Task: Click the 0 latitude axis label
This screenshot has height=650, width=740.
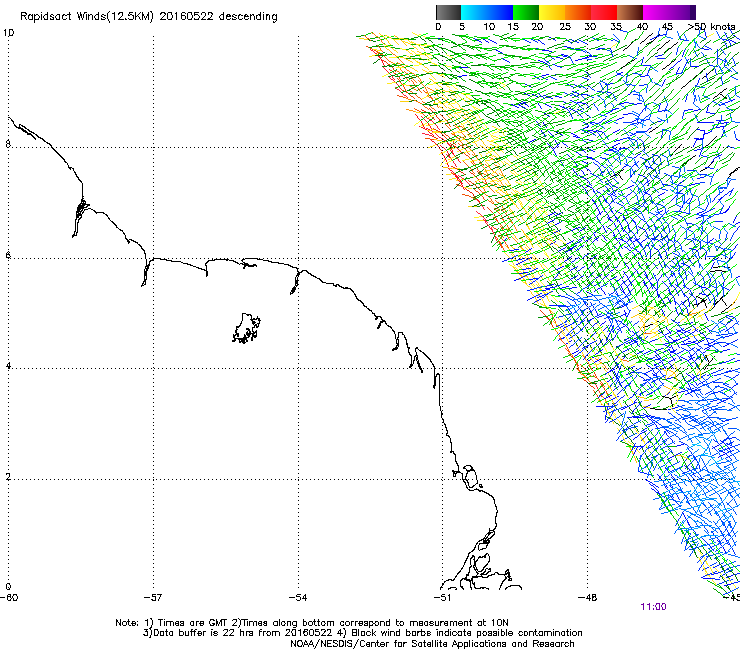Action: click(8, 587)
